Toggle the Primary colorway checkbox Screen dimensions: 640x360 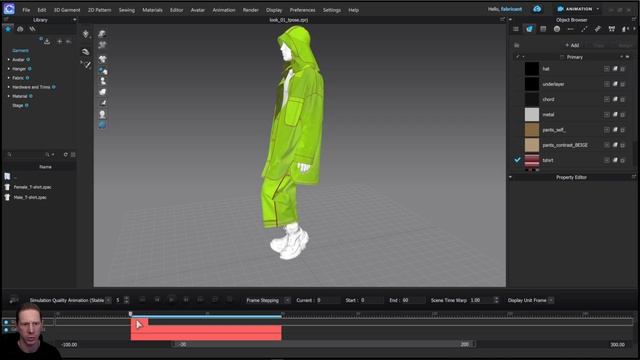pyautogui.click(x=562, y=57)
